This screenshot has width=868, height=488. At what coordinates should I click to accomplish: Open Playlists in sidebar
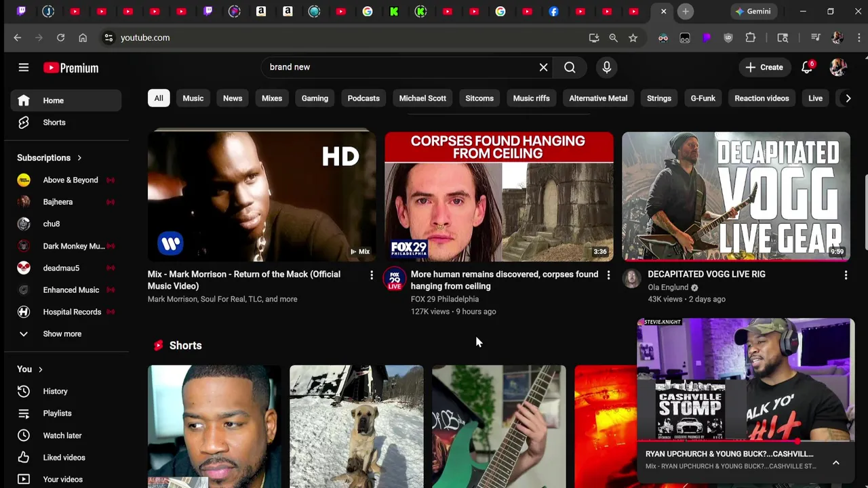(x=66, y=413)
